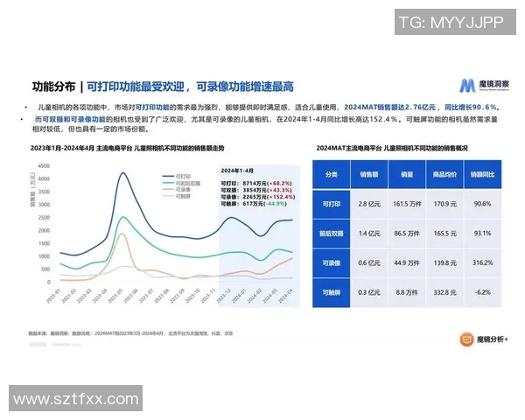Click the 90.6% table cell
This screenshot has height=420, width=525.
[482, 204]
